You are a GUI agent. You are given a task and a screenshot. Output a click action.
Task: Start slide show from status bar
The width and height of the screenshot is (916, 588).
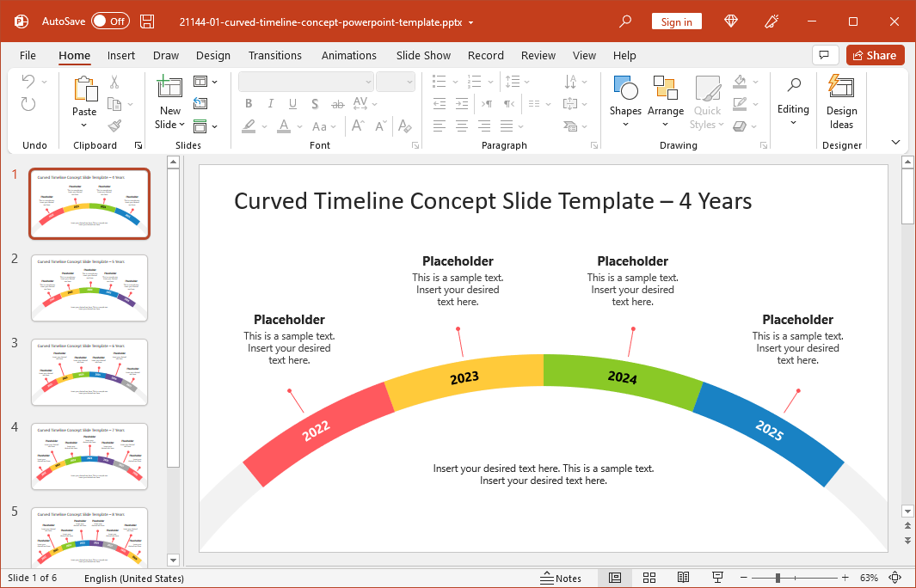(716, 578)
